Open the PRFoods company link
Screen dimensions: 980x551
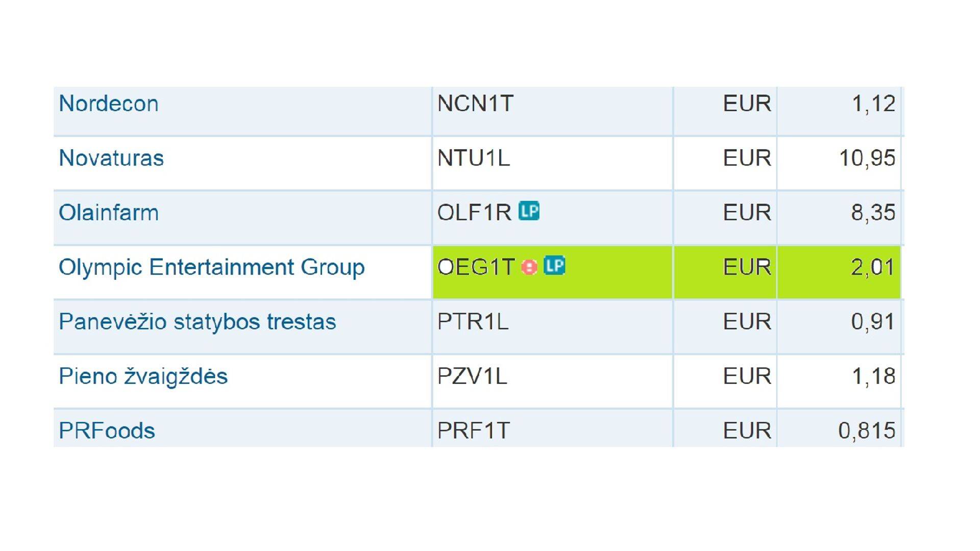coord(107,430)
